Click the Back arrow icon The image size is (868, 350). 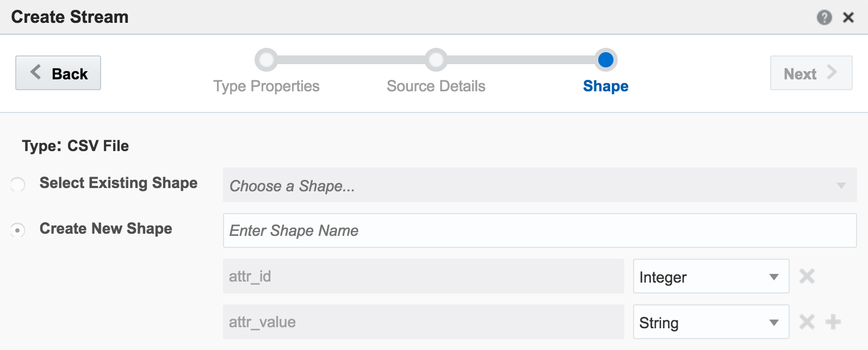(36, 72)
